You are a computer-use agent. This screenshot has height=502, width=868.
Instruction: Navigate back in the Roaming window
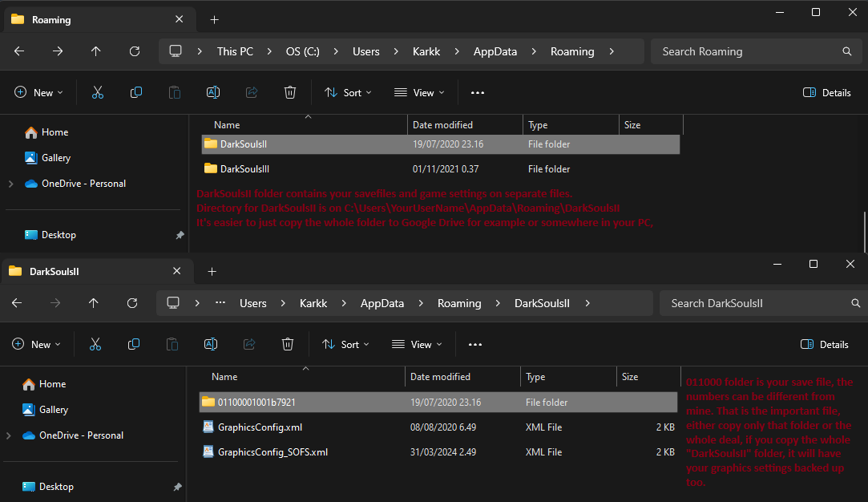[x=19, y=51]
